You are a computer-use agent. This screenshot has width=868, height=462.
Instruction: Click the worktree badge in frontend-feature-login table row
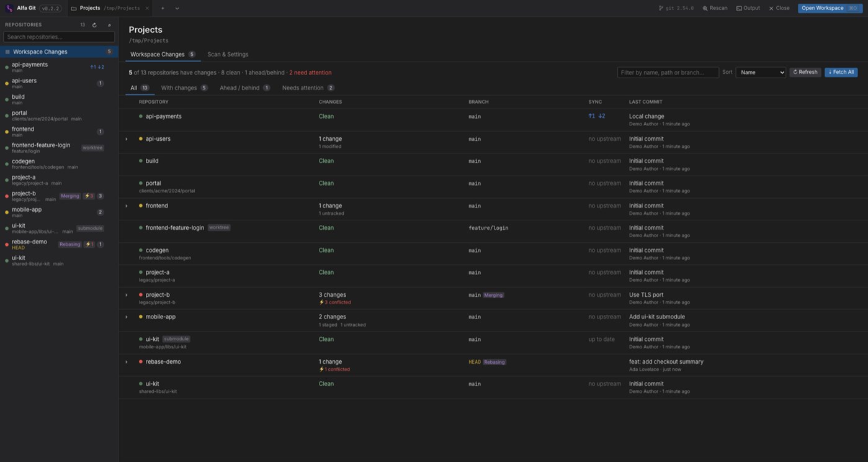pos(219,228)
